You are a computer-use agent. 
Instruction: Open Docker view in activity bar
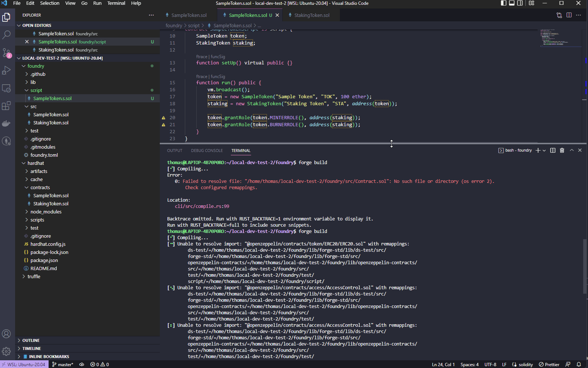[6, 124]
